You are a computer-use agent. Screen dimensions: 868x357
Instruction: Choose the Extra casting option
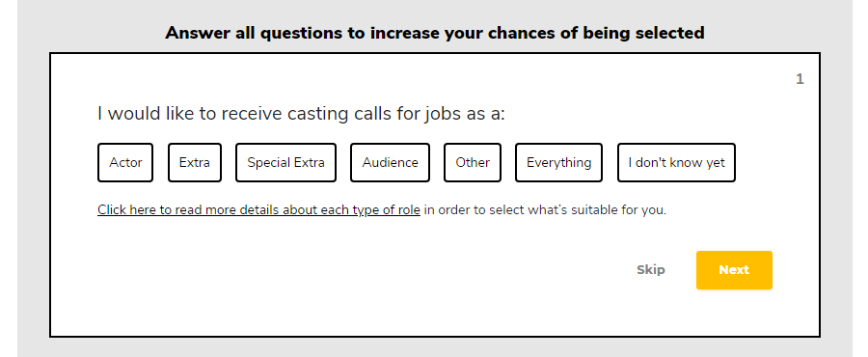(x=194, y=163)
